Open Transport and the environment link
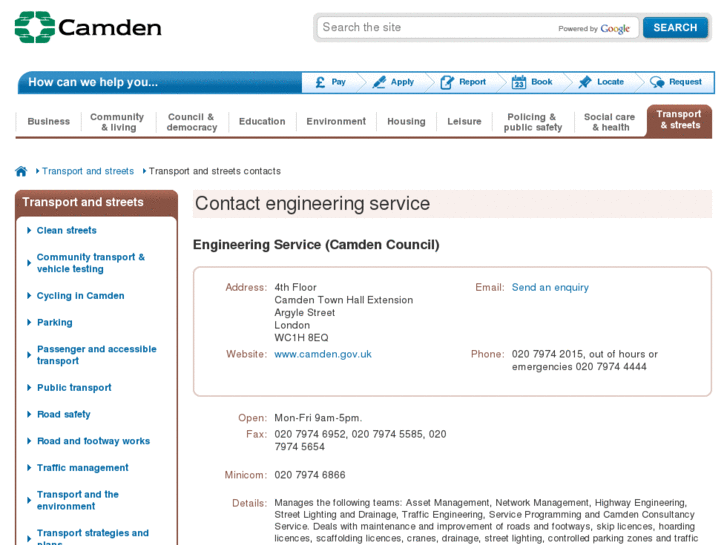The image size is (727, 545). tap(77, 500)
